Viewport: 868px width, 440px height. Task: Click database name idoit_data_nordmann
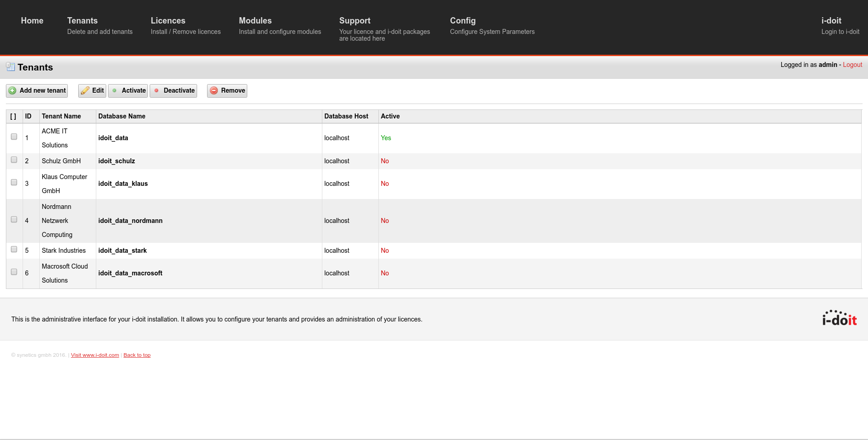130,221
